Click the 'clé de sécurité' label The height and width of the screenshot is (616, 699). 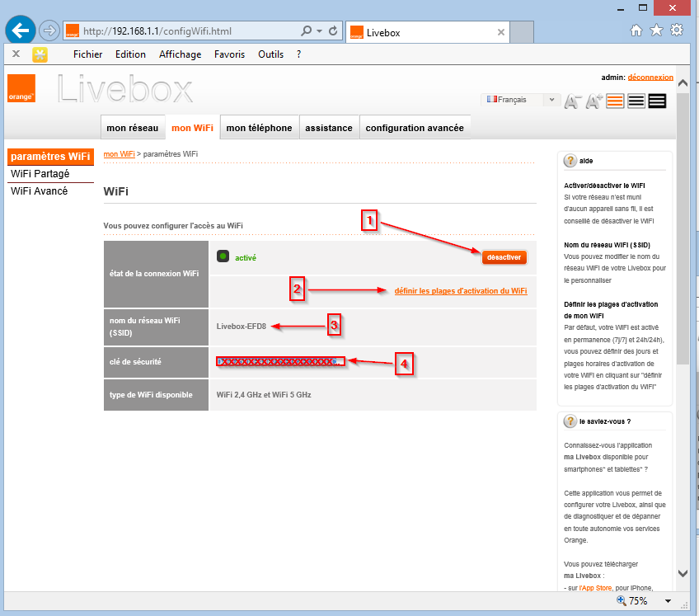[x=135, y=362]
